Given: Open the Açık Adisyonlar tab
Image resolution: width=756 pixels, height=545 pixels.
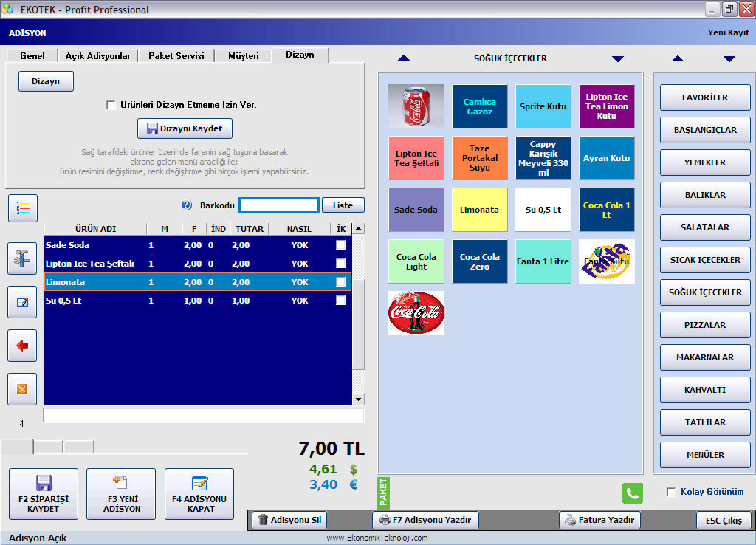Looking at the screenshot, I should (x=98, y=56).
